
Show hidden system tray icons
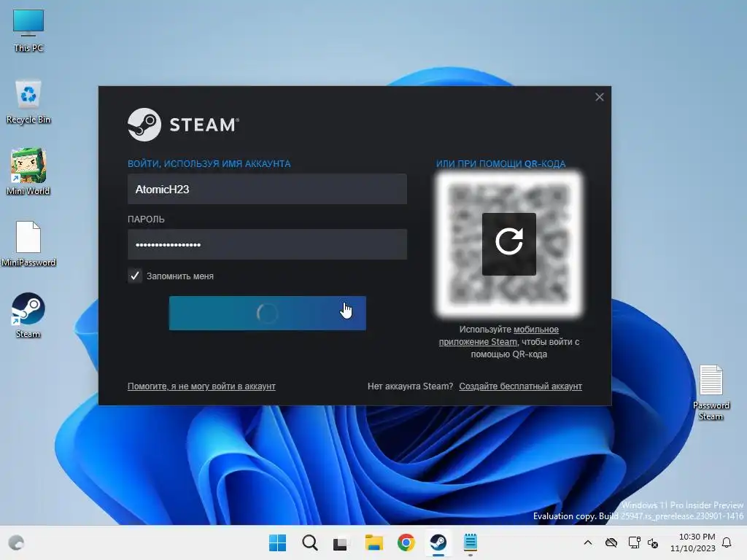(588, 542)
